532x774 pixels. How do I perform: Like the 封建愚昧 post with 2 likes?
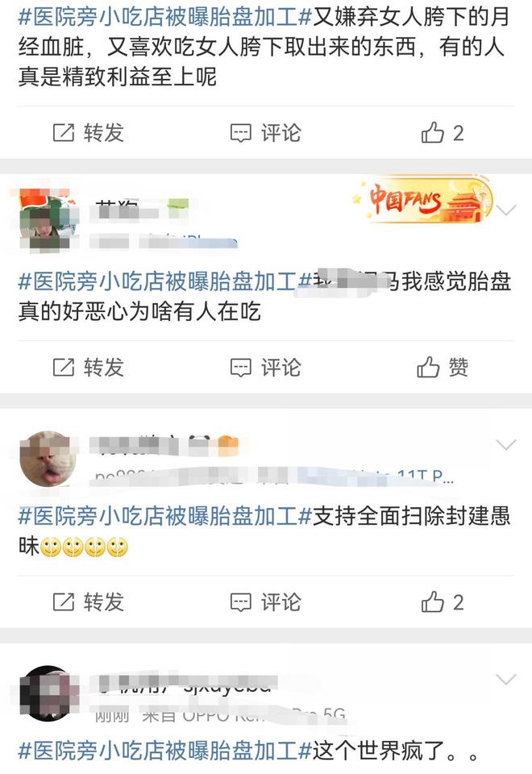coord(443,602)
